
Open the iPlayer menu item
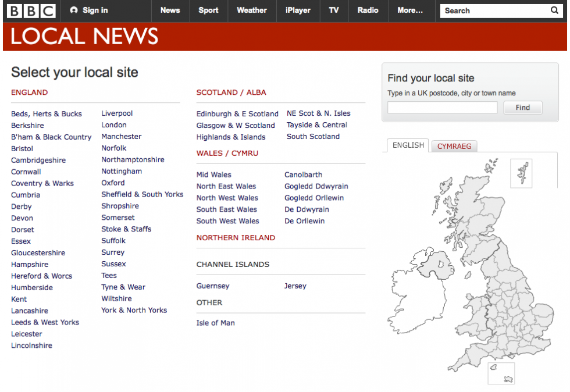[298, 10]
